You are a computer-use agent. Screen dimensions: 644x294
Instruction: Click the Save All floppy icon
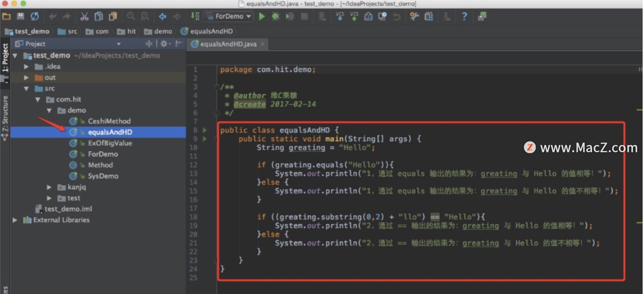pyautogui.click(x=20, y=16)
